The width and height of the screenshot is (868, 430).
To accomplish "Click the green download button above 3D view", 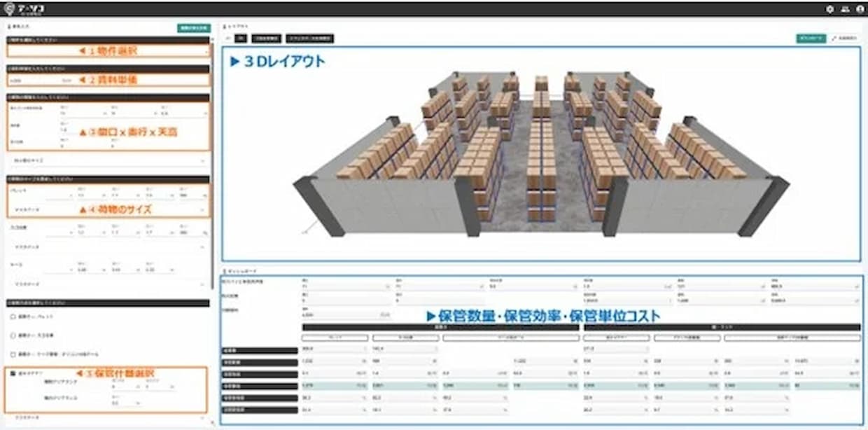I will click(811, 39).
